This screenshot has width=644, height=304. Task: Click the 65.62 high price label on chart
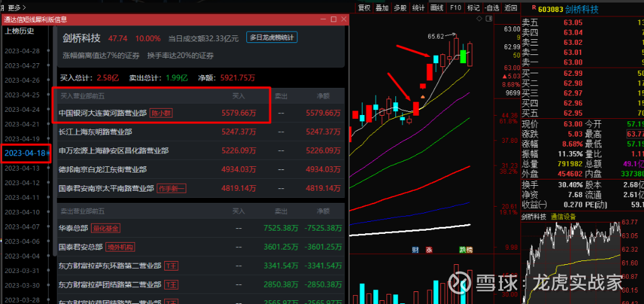(436, 36)
